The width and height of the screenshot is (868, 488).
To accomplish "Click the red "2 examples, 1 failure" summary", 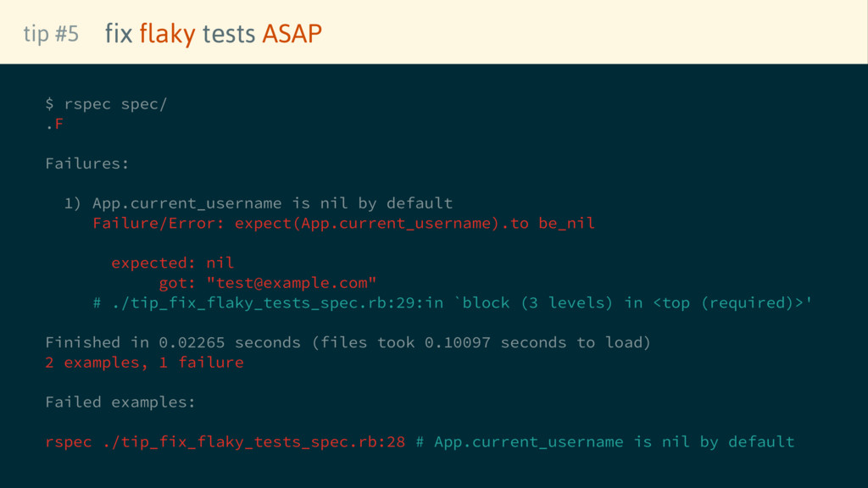I will coord(144,363).
